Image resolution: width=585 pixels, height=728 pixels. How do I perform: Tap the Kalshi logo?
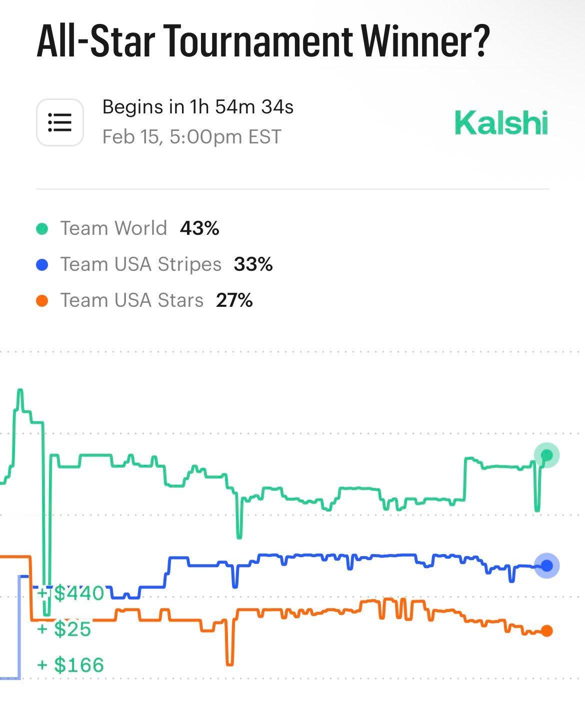501,123
